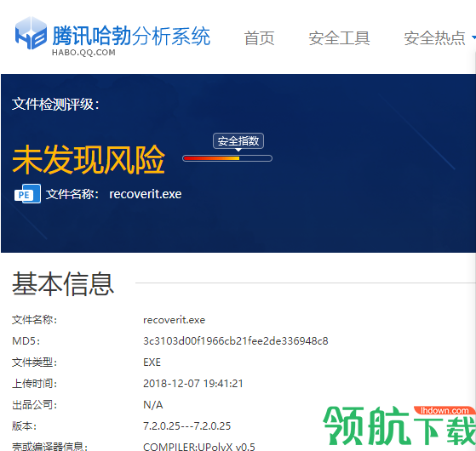This screenshot has height=451, width=476.
Task: Click the HABO.QQ.COM text under logo
Action: click(x=83, y=53)
